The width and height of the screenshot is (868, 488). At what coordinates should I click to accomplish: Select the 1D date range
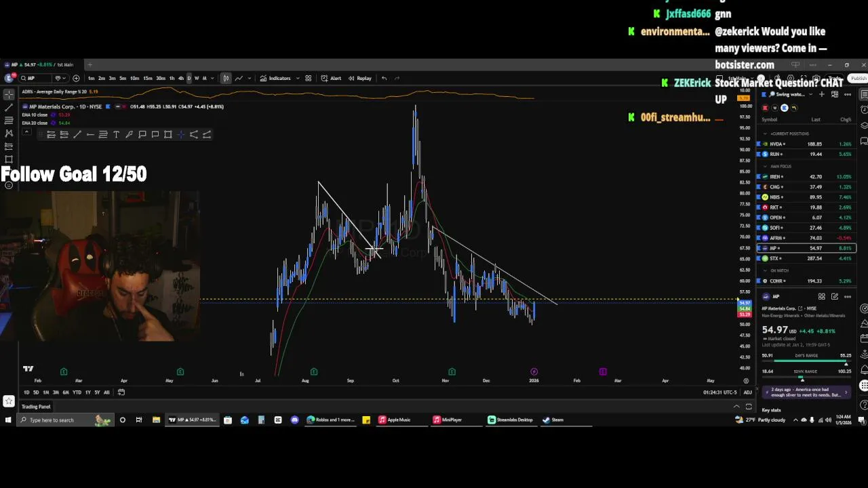click(26, 392)
